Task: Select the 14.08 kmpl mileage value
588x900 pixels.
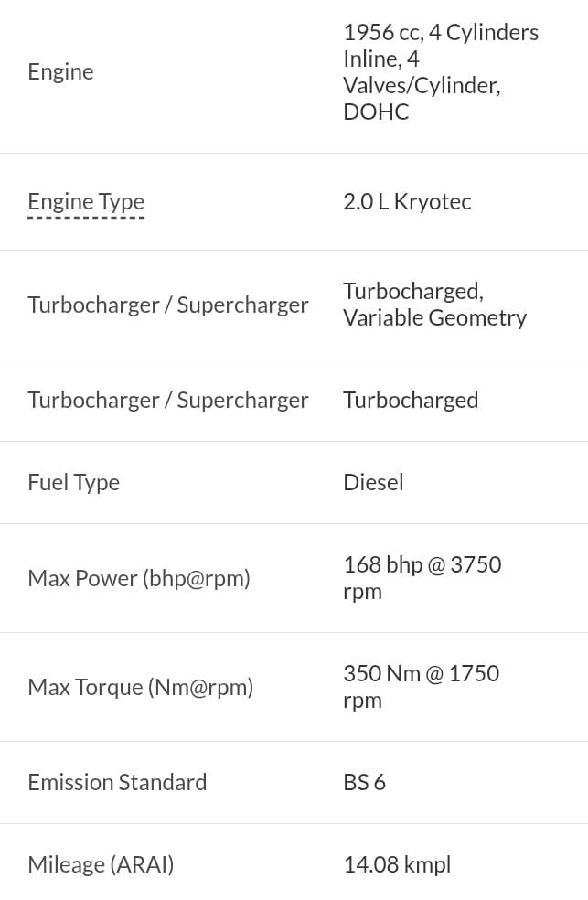Action: click(397, 864)
